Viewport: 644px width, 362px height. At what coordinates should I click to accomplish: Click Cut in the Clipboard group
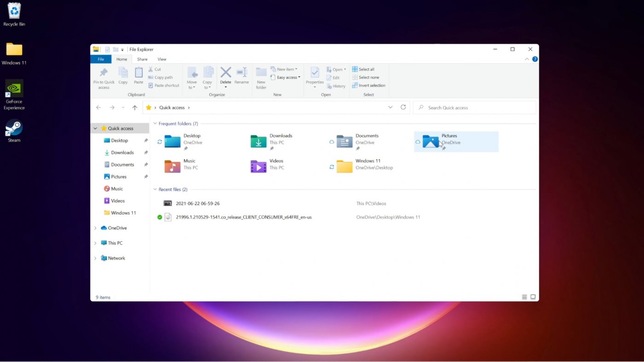[x=155, y=69]
